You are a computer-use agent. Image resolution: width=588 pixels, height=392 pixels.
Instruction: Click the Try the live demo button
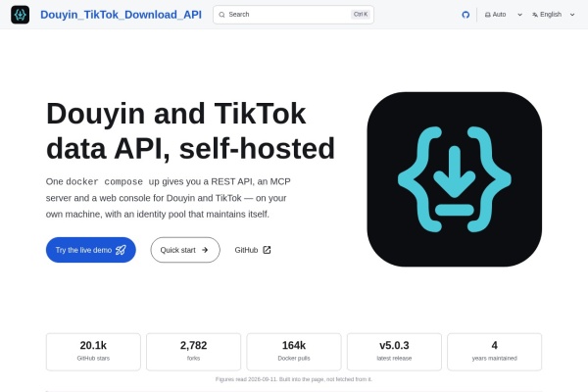pos(91,250)
